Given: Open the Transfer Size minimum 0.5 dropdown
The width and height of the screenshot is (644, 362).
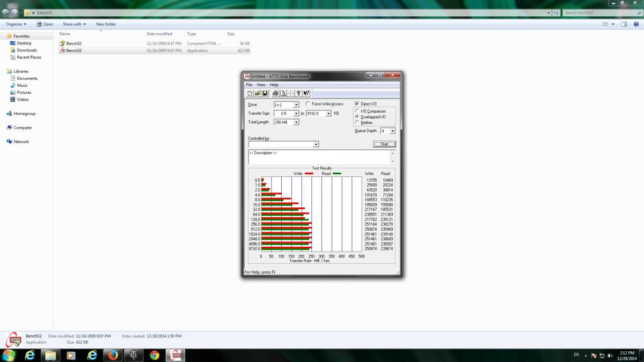Looking at the screenshot, I should (296, 114).
